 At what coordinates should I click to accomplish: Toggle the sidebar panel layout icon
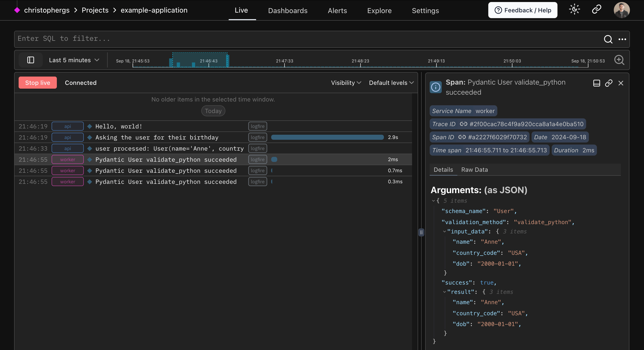click(x=31, y=60)
